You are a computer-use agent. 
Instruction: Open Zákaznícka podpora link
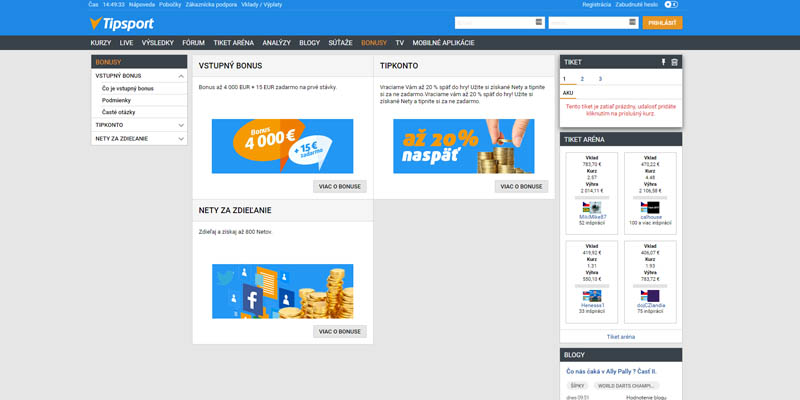click(x=211, y=5)
